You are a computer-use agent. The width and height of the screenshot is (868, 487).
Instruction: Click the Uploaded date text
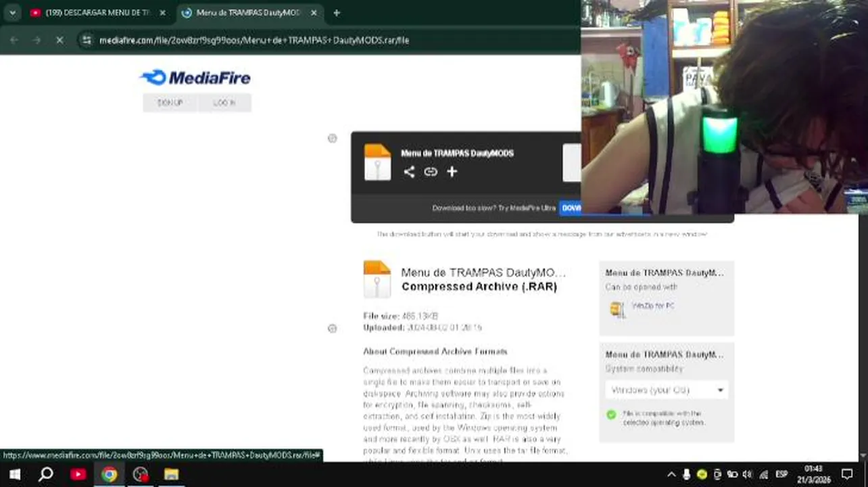444,327
